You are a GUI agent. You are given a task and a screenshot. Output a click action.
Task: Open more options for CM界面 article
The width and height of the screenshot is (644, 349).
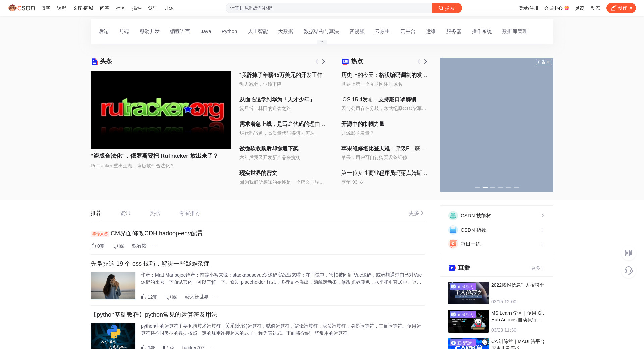154,246
